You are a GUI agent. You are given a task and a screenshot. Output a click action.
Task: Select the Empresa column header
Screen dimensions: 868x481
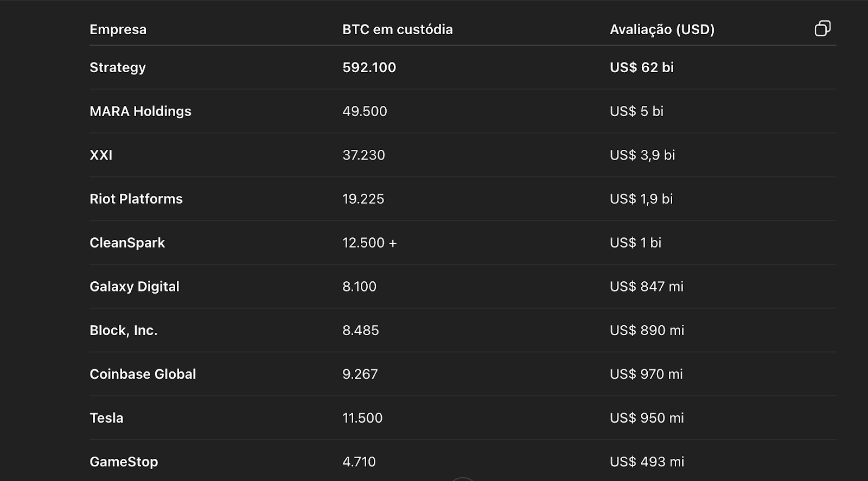tap(118, 29)
